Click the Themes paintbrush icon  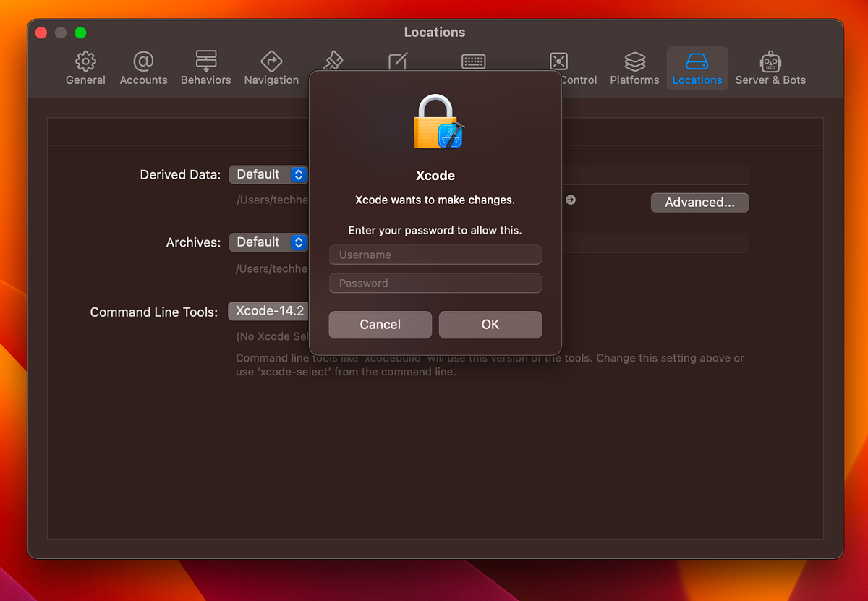click(x=333, y=61)
